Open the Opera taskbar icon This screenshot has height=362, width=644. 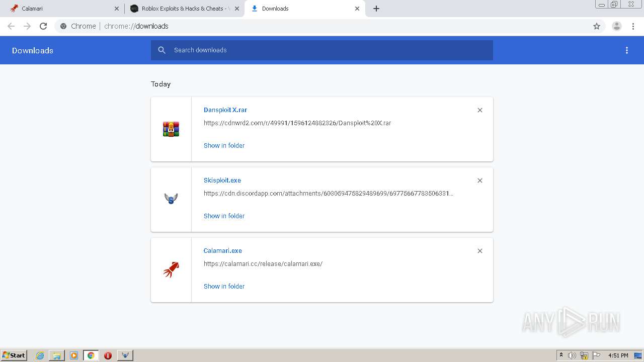point(108,355)
